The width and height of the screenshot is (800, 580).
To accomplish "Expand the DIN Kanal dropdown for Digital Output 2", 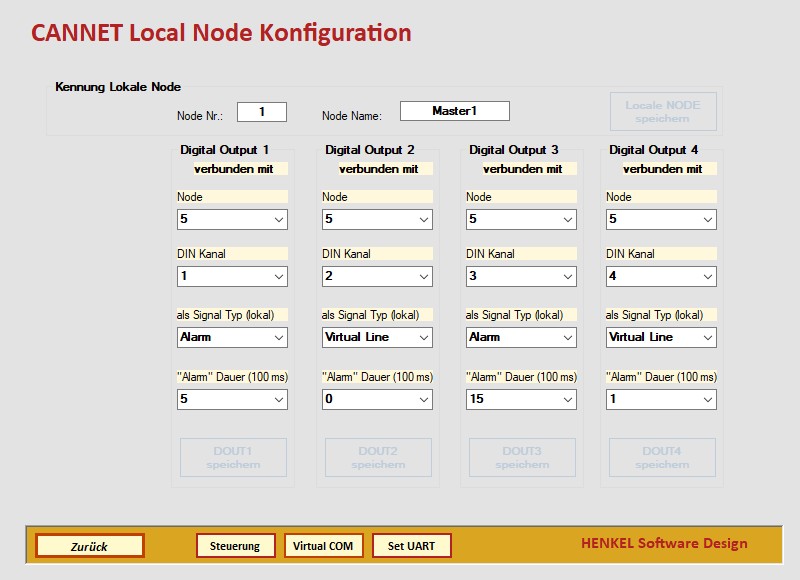I will tap(377, 276).
